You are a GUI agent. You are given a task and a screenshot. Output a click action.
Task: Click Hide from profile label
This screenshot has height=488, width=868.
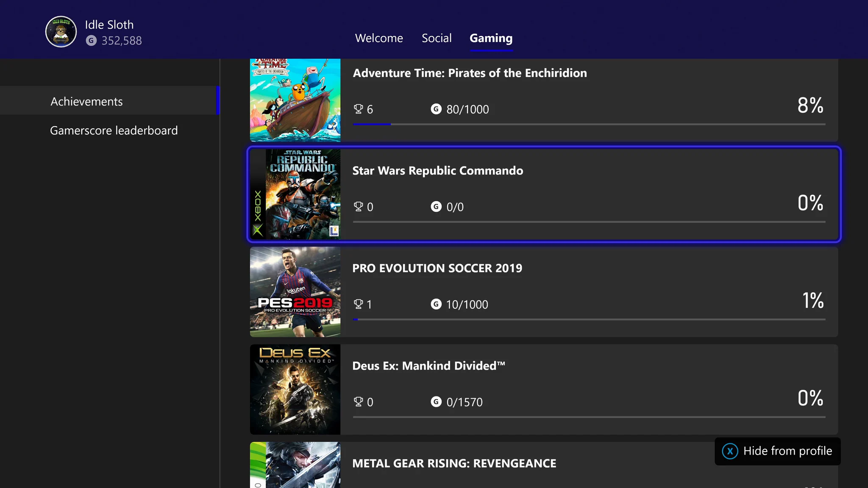787,451
